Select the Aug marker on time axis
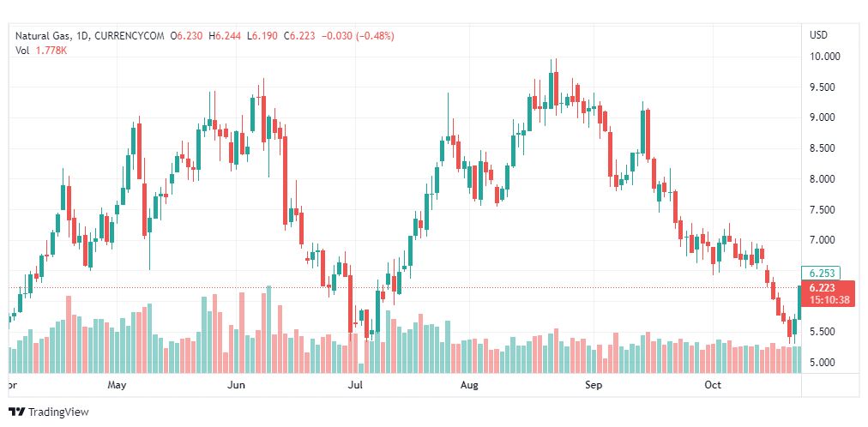 pos(469,385)
